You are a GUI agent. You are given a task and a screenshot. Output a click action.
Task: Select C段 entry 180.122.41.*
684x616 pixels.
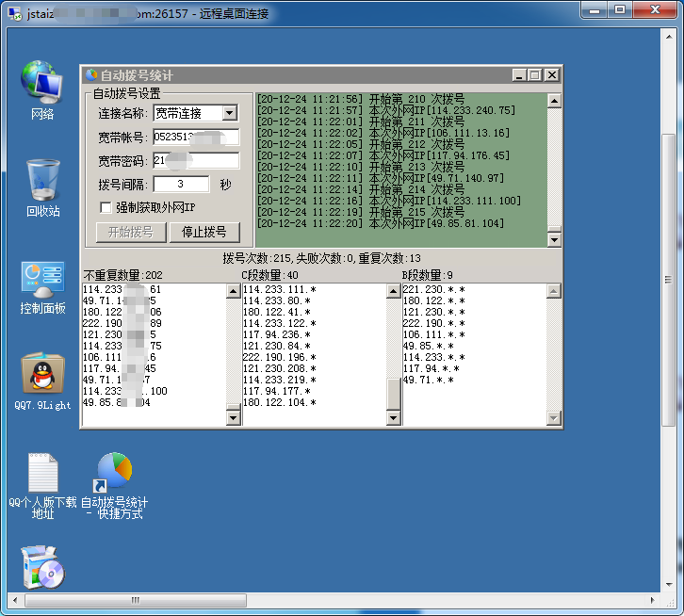[277, 312]
